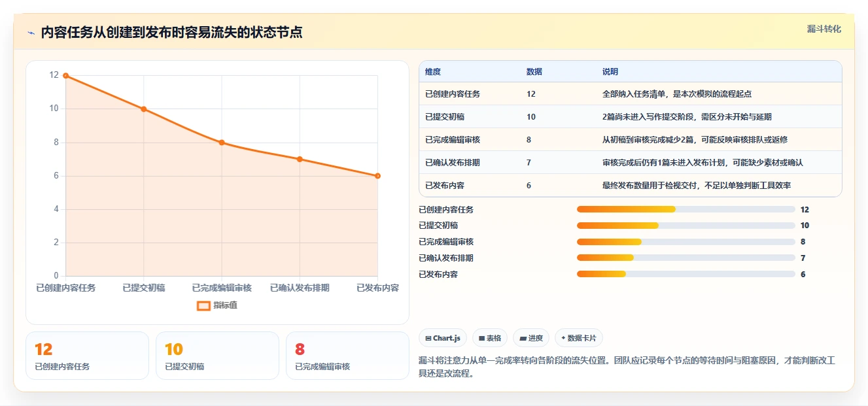This screenshot has width=868, height=406.
Task: Click the Chart.js chip
Action: [443, 338]
